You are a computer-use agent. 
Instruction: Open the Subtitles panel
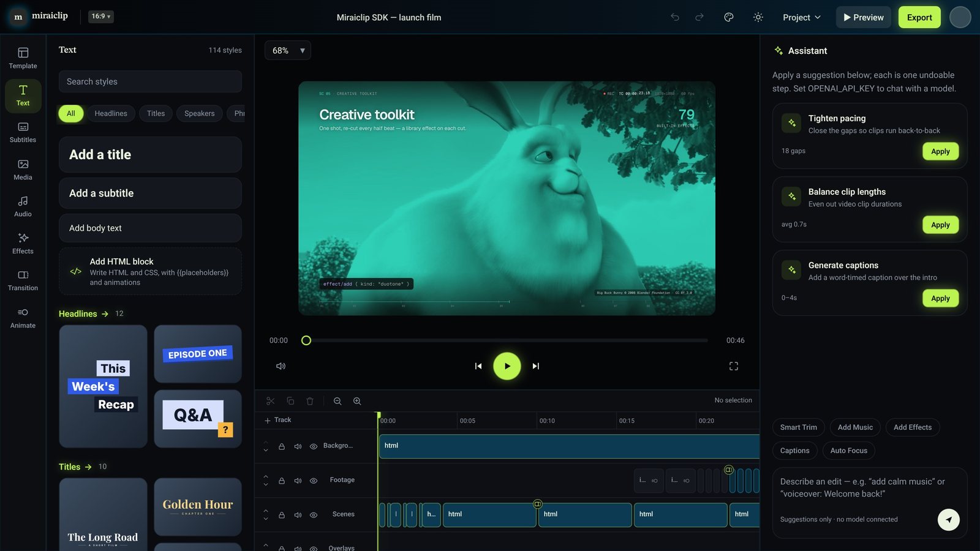pyautogui.click(x=23, y=132)
